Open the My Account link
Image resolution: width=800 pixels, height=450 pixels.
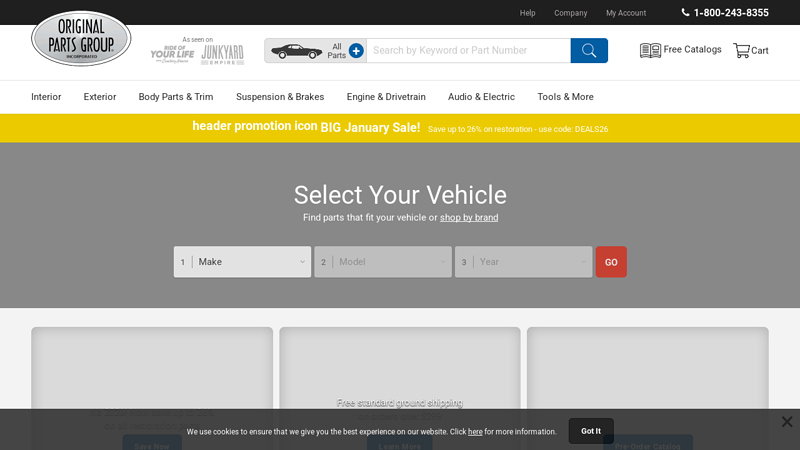pyautogui.click(x=626, y=13)
